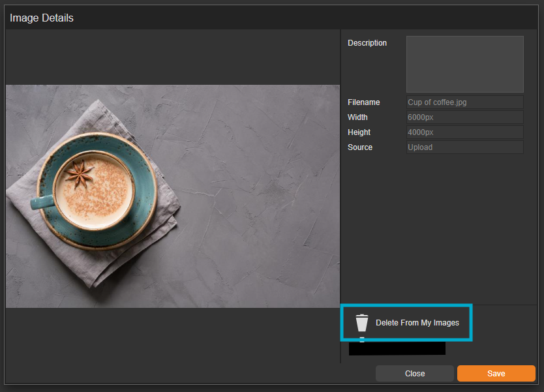Click the Height label text
The image size is (544, 392).
(359, 132)
